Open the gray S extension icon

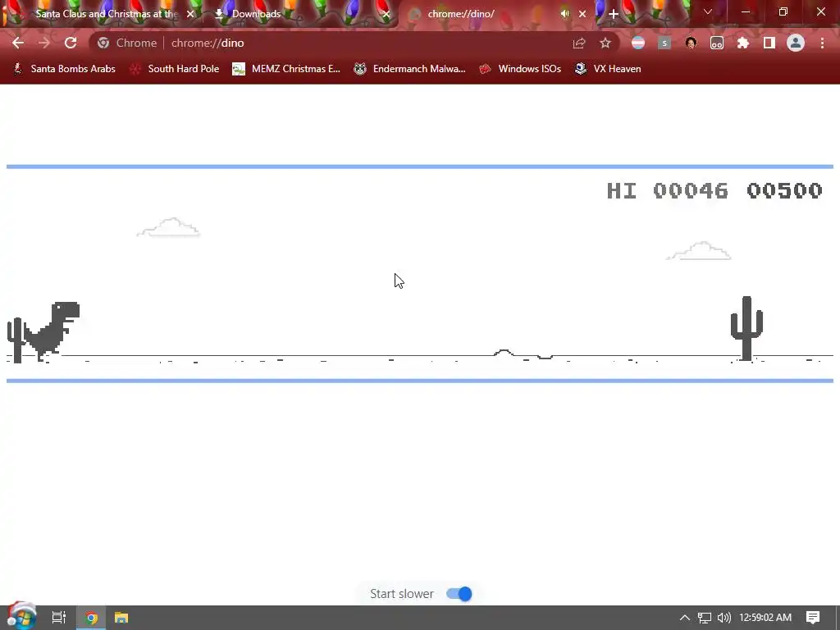click(x=664, y=43)
